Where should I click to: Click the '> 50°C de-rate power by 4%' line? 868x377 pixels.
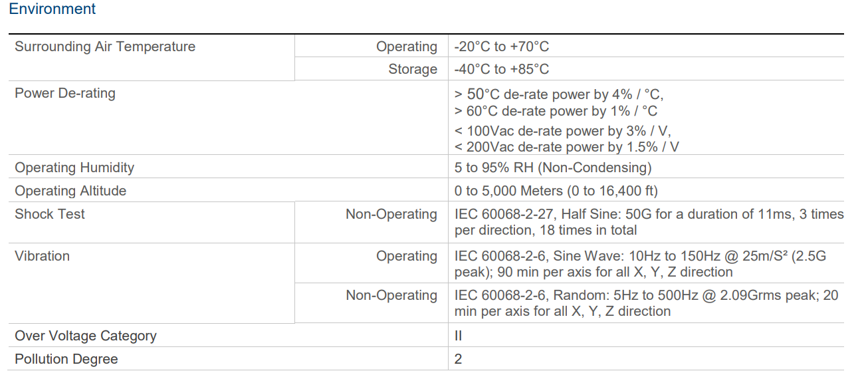point(559,94)
